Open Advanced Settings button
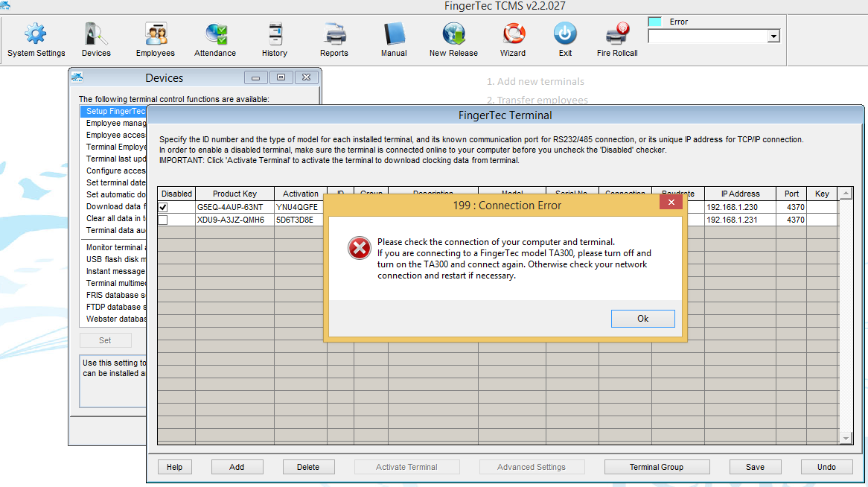Viewport: 868px width, 487px height. click(532, 467)
